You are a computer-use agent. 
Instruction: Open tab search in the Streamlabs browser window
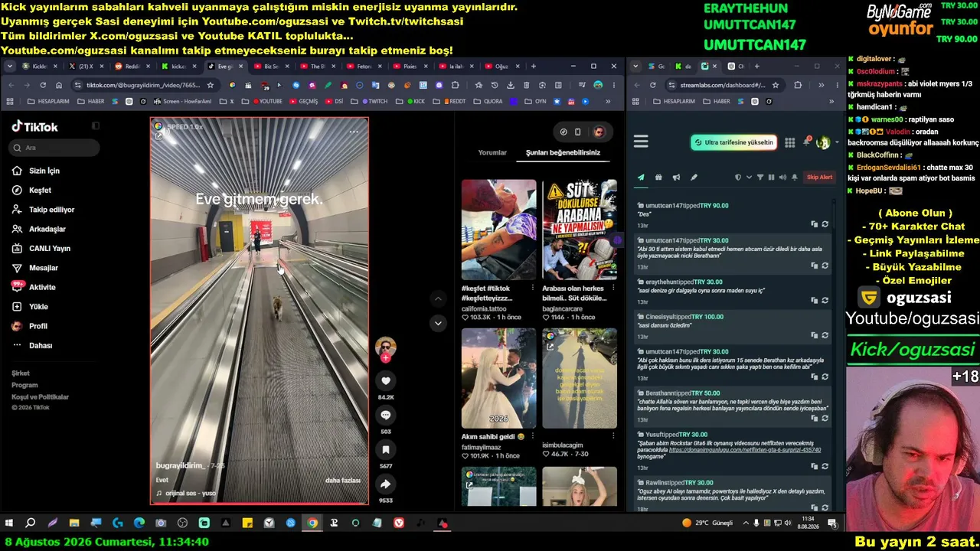point(635,67)
